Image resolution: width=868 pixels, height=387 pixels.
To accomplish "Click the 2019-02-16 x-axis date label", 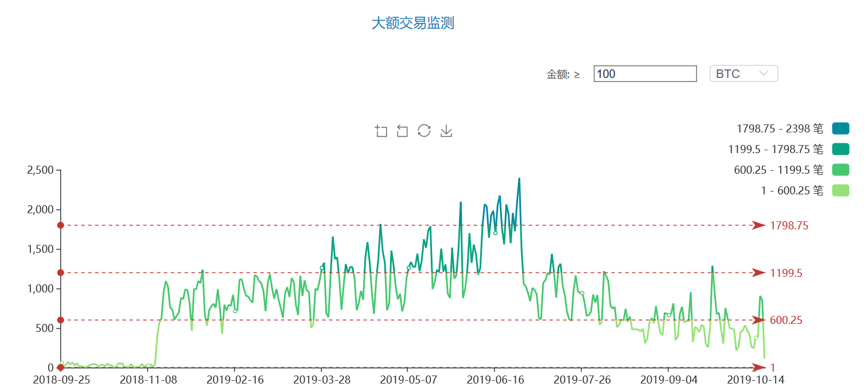I will (234, 380).
